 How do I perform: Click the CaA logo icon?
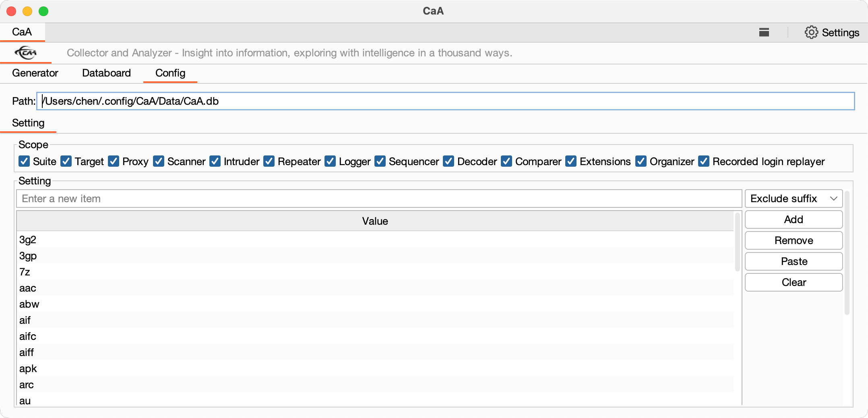tap(25, 52)
